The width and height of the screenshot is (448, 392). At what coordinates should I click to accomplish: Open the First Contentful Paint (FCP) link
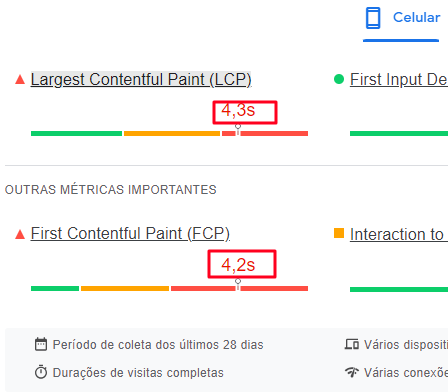pos(130,234)
